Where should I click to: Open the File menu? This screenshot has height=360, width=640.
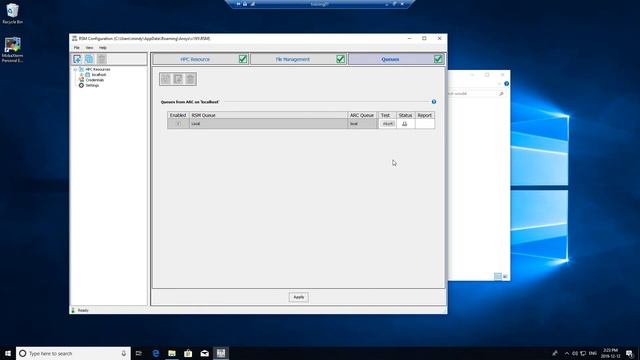click(77, 48)
